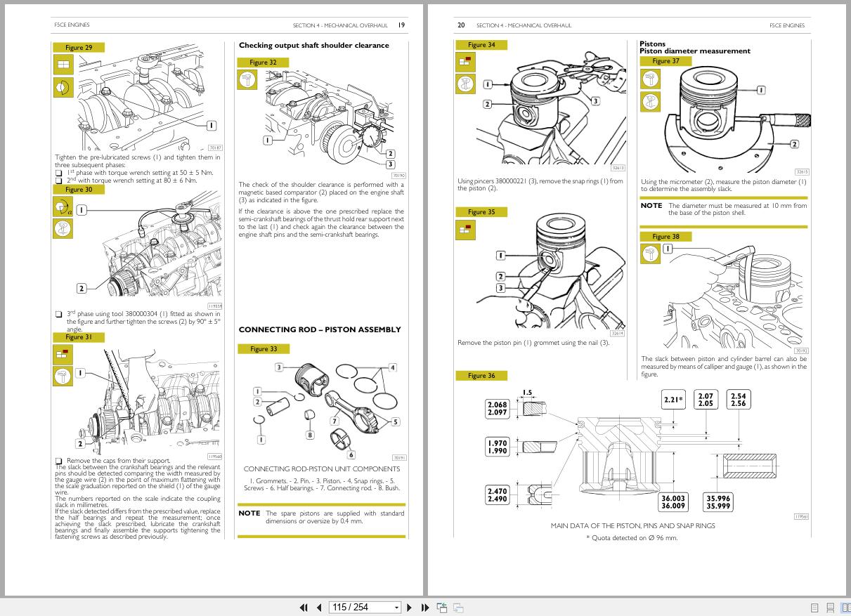
Task: Click the caption 'CONNECTING ROD-PISTON UNIT COMPONENTS'
Action: [322, 468]
